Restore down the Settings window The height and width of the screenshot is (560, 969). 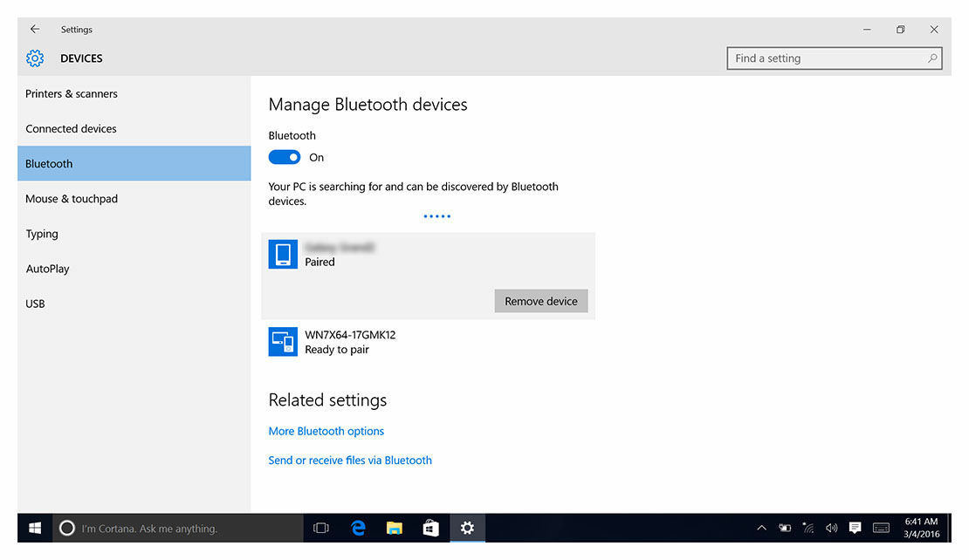coord(900,29)
